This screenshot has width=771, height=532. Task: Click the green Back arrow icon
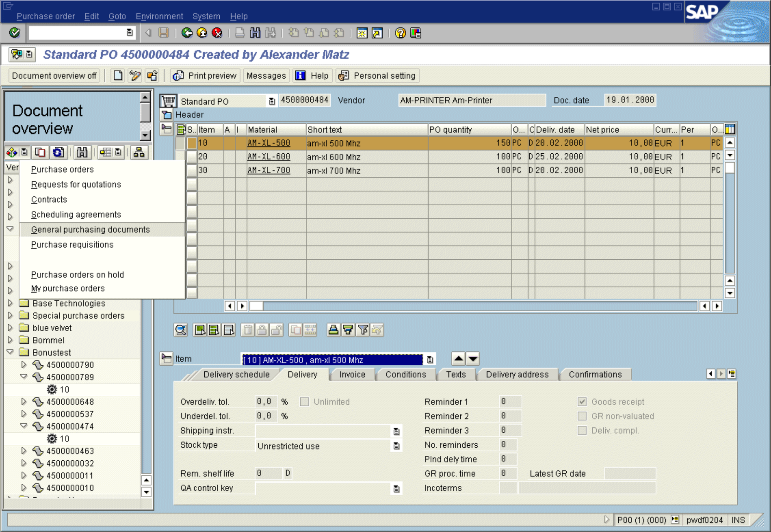187,33
